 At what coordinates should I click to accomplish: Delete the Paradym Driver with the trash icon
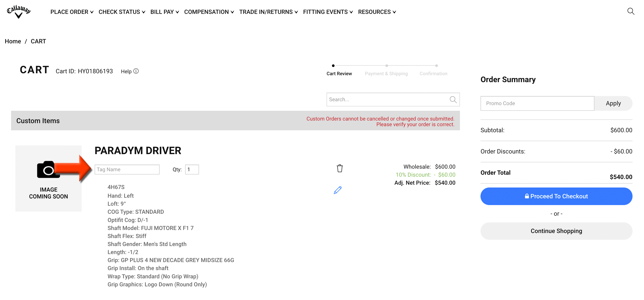340,168
